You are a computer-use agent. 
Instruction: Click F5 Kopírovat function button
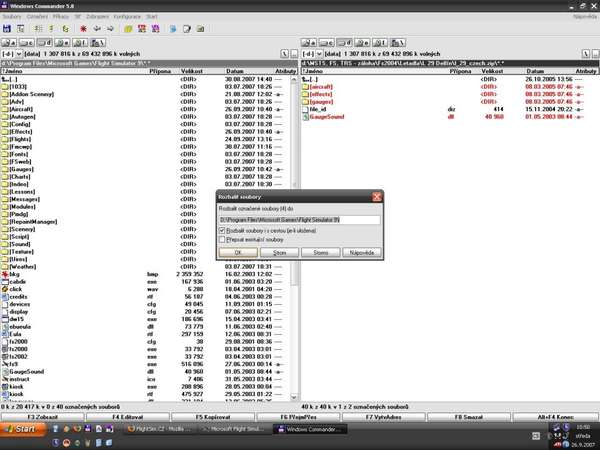pos(213,417)
